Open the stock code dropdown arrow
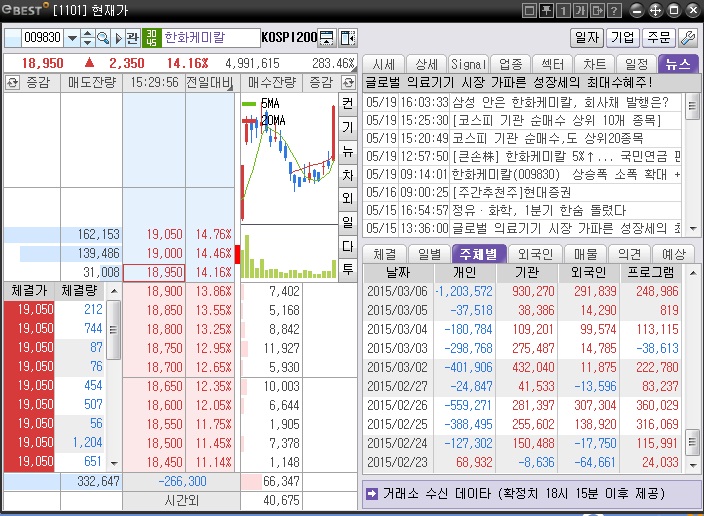704x516 pixels. click(x=71, y=38)
